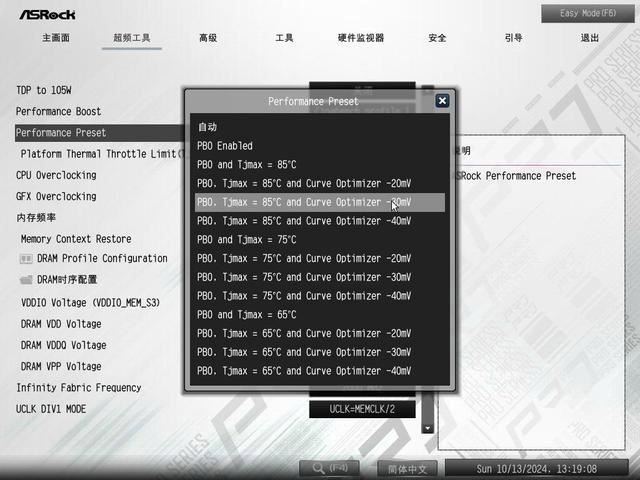Choose Tjmax 75°C Curve Optimizer -20mV

(x=320, y=258)
